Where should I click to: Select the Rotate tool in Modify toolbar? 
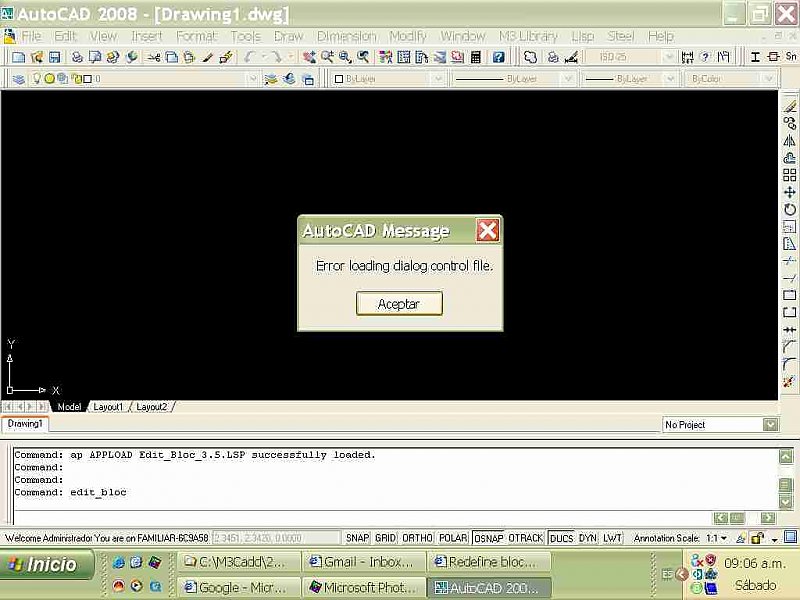coord(789,210)
